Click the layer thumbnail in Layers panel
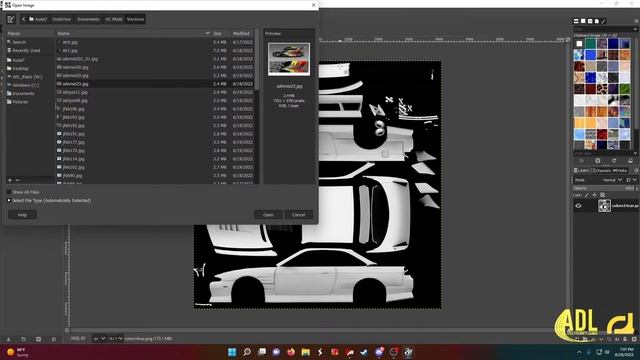The width and height of the screenshot is (640, 360). pyautogui.click(x=604, y=206)
